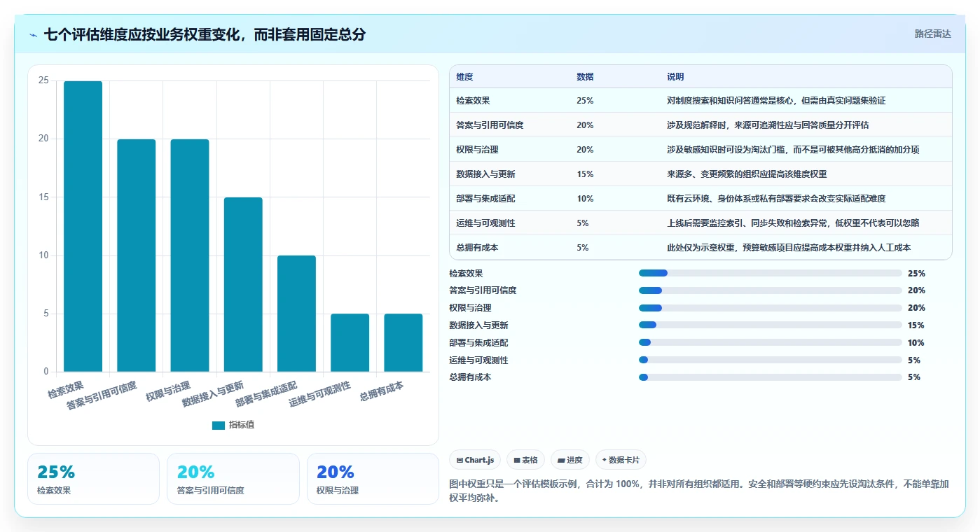
Task: Click the 运维与可观测性 5% progress bar
Action: [x=771, y=360]
